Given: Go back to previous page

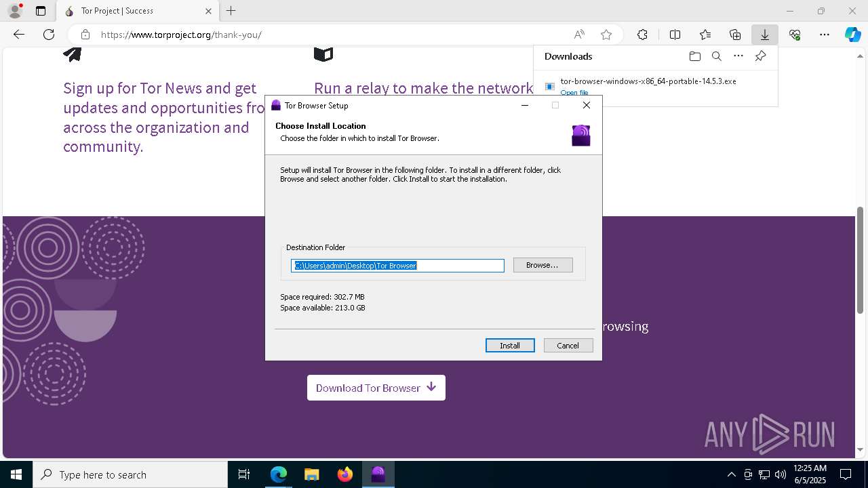Looking at the screenshot, I should coord(19,35).
